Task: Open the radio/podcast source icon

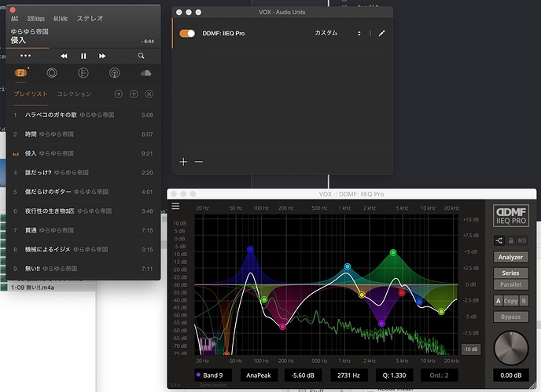Action: pos(115,73)
